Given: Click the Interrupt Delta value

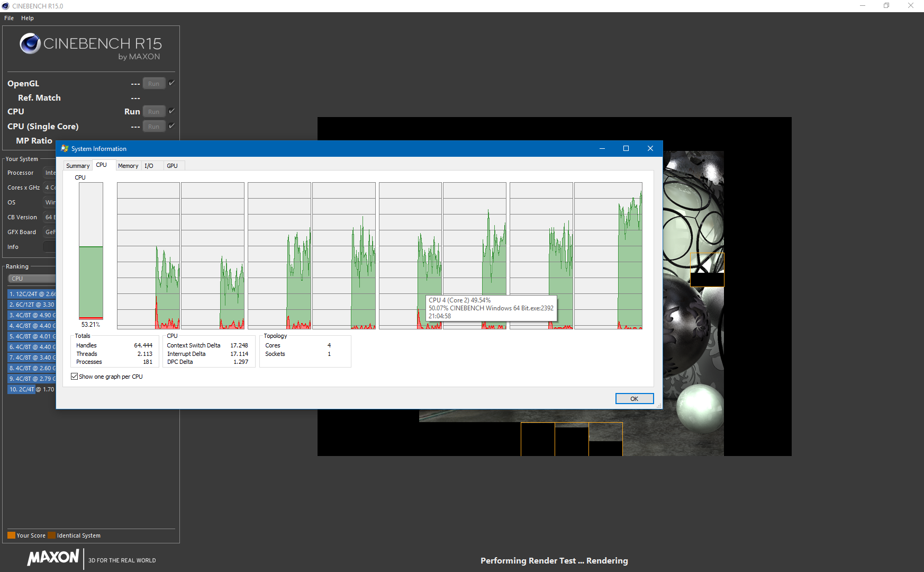Looking at the screenshot, I should click(239, 354).
